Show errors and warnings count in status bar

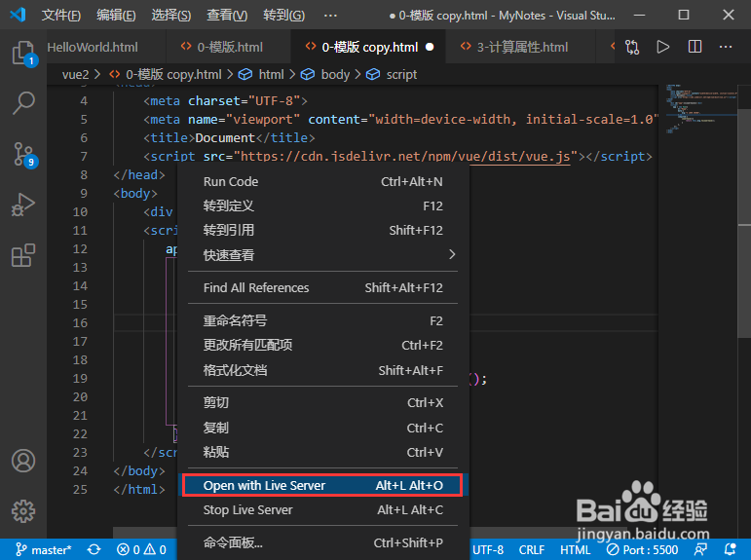(142, 549)
